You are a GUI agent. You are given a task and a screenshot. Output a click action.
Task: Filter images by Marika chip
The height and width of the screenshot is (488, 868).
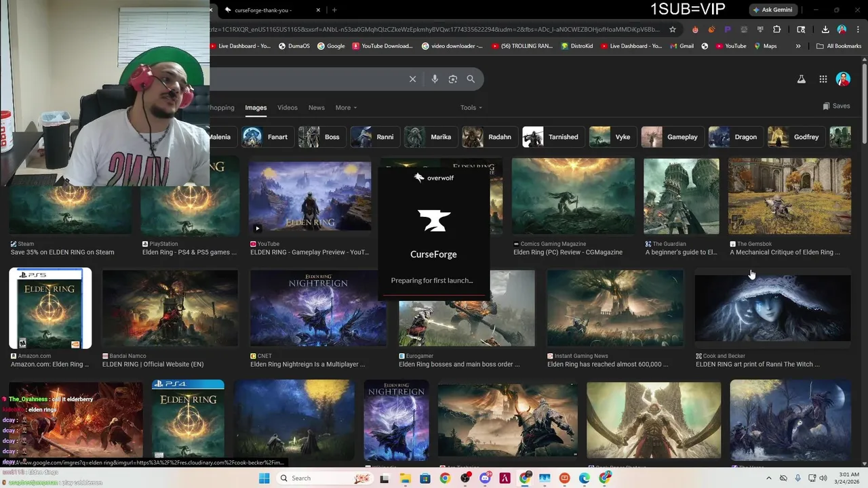430,137
